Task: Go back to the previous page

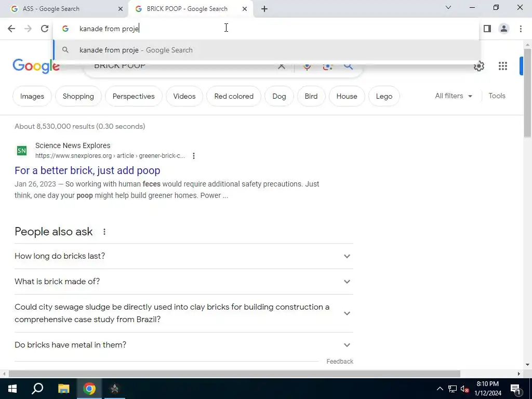Action: [x=11, y=29]
